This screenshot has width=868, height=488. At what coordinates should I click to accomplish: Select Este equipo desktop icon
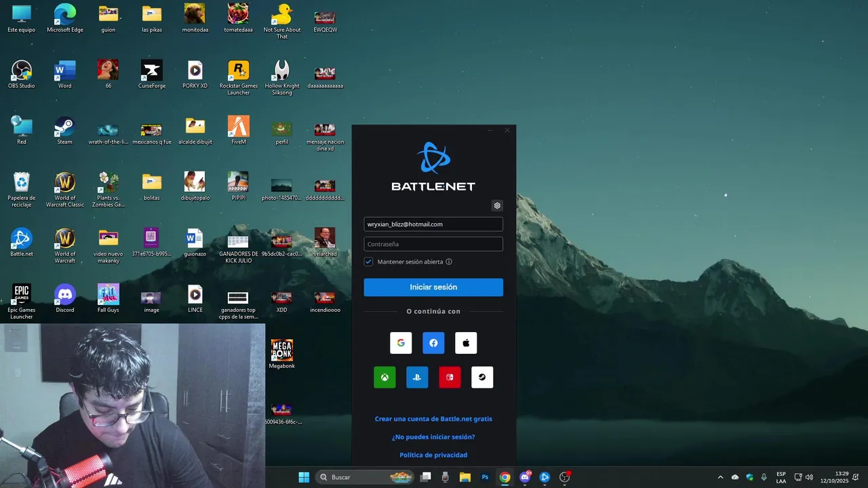coord(22,19)
